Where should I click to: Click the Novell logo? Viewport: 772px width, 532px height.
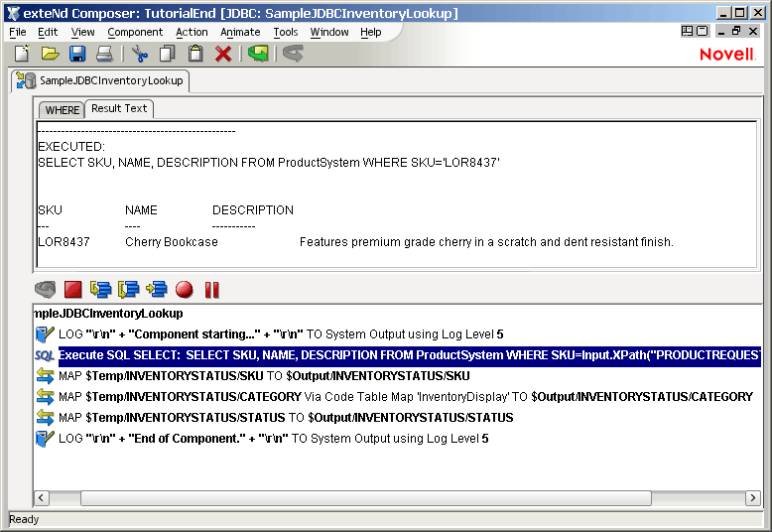(x=727, y=55)
